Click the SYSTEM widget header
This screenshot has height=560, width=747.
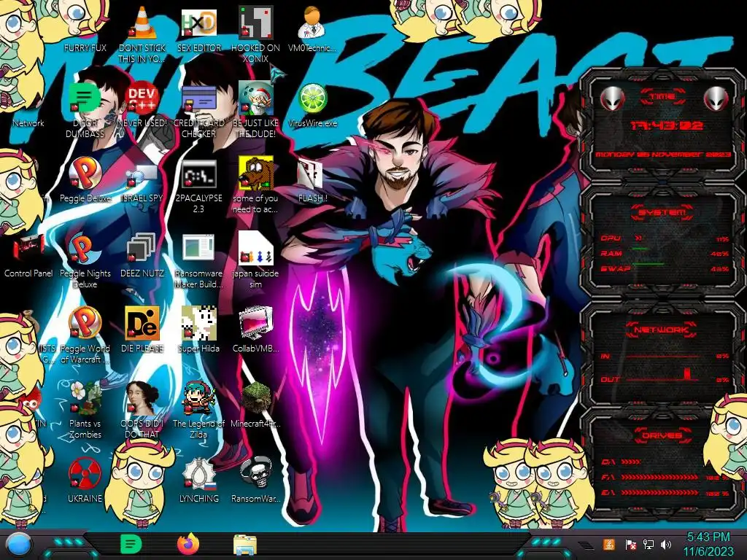click(x=662, y=212)
